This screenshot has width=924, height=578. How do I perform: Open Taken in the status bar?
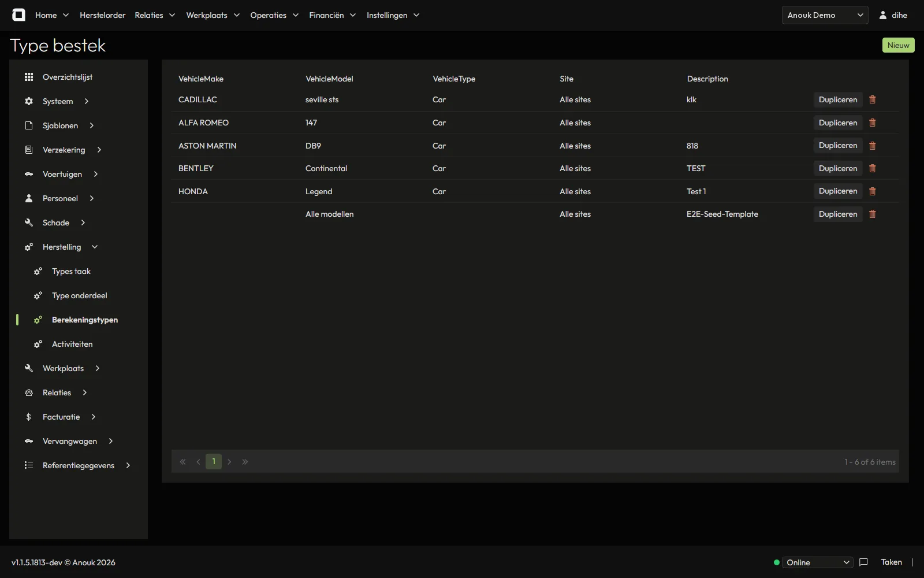(891, 562)
